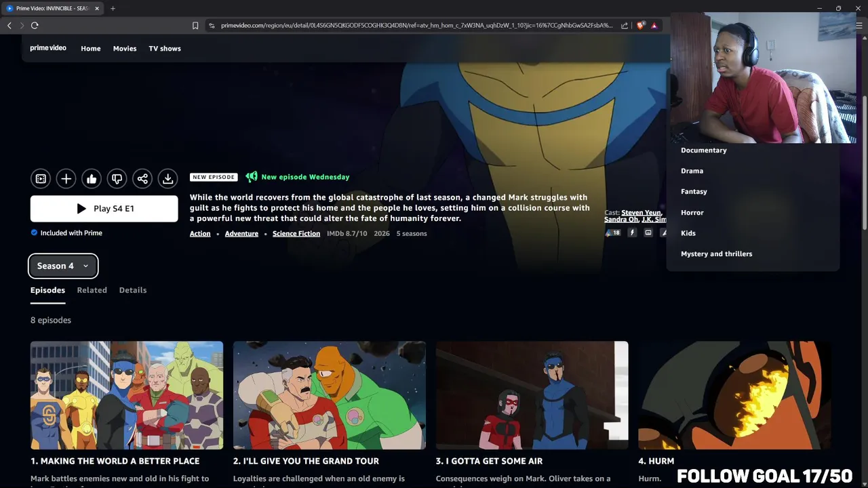Click the download season icon
This screenshot has width=868, height=488.
pos(167,179)
